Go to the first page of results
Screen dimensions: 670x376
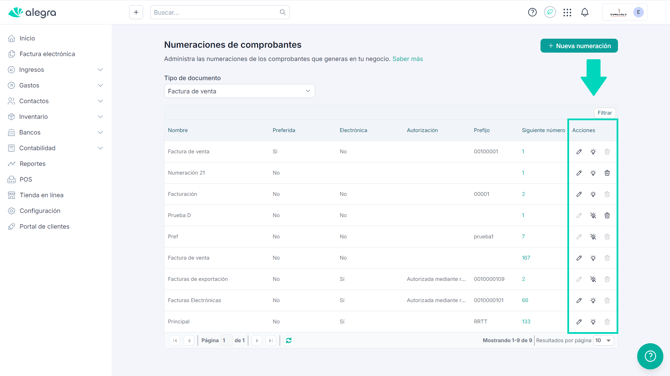tap(175, 341)
